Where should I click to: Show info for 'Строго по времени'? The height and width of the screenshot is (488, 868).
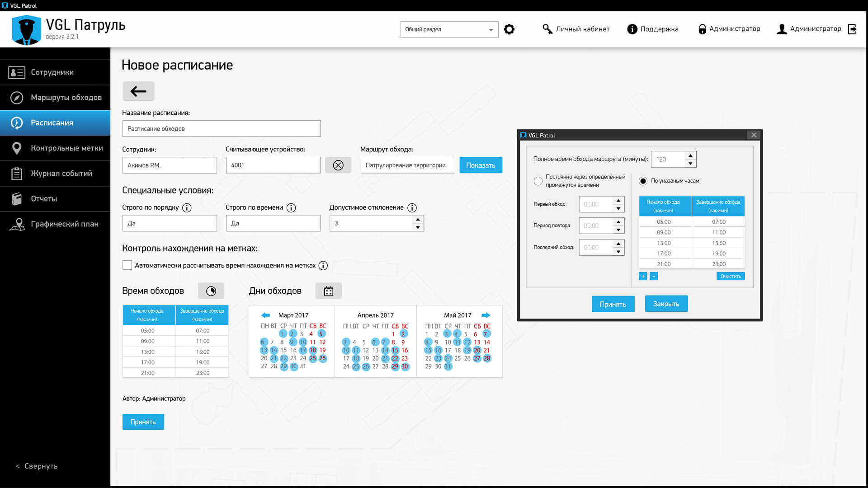pyautogui.click(x=291, y=208)
